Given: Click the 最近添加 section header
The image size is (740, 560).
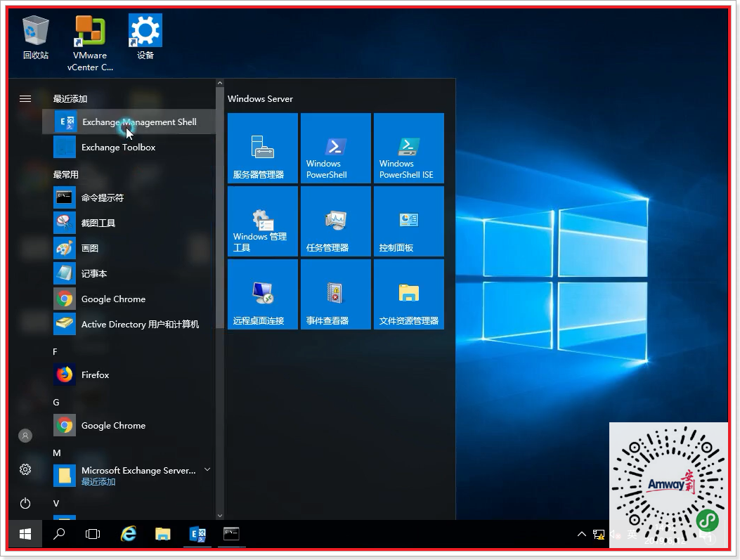Looking at the screenshot, I should [x=70, y=98].
